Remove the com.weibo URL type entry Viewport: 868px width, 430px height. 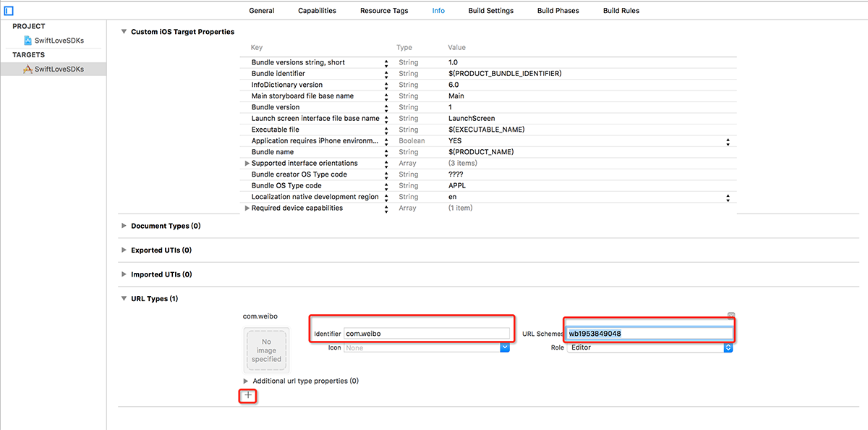click(731, 316)
